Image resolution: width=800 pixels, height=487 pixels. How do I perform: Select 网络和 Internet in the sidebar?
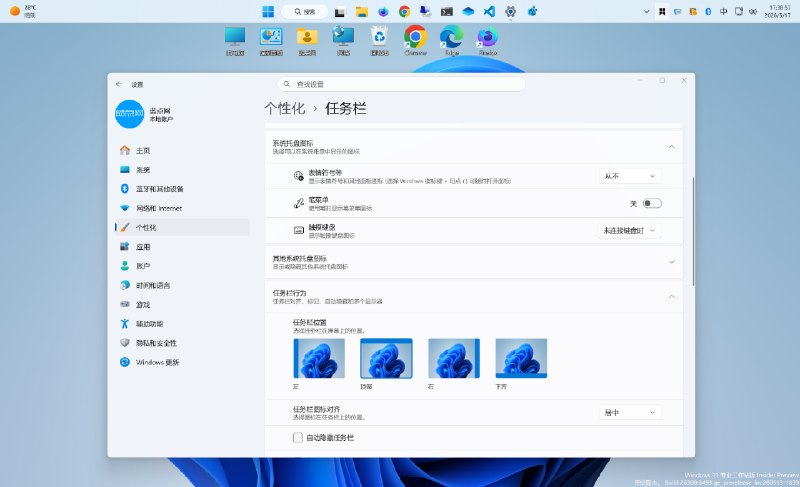[182, 208]
